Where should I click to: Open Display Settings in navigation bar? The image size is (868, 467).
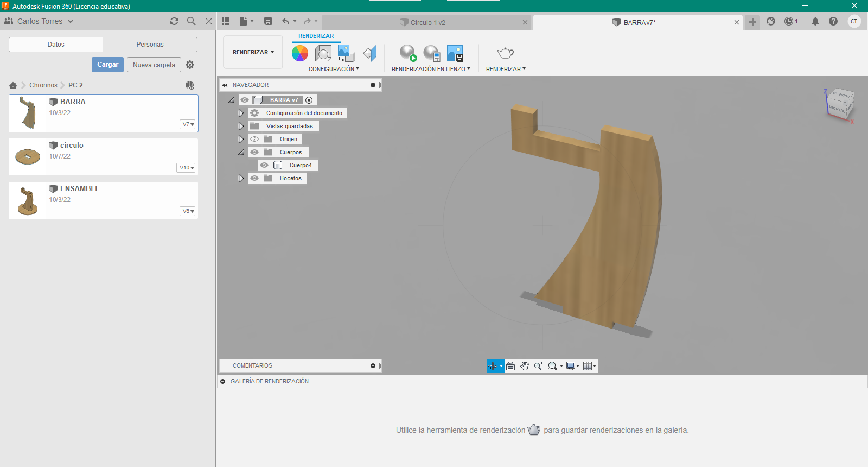[x=571, y=366]
